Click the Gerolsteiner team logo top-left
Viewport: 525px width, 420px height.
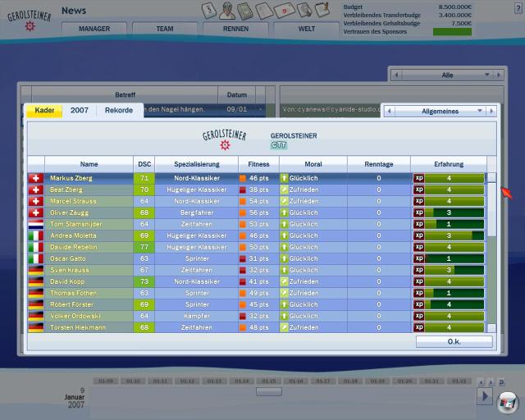point(30,20)
